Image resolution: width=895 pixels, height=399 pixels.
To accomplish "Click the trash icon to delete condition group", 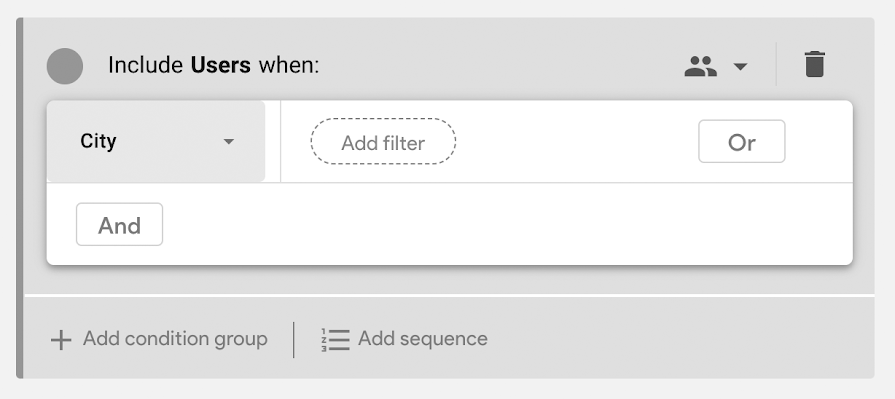I will coord(815,64).
